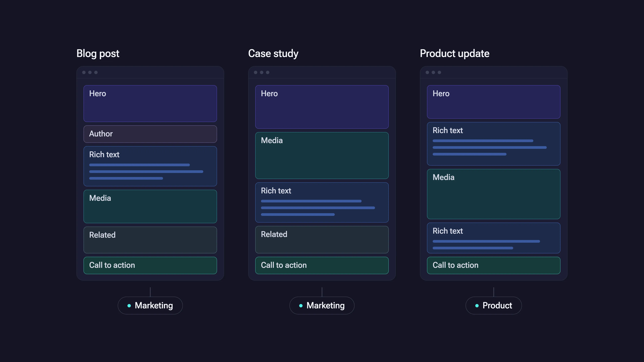Click Call to action in Product update
This screenshot has width=644, height=362.
(494, 265)
